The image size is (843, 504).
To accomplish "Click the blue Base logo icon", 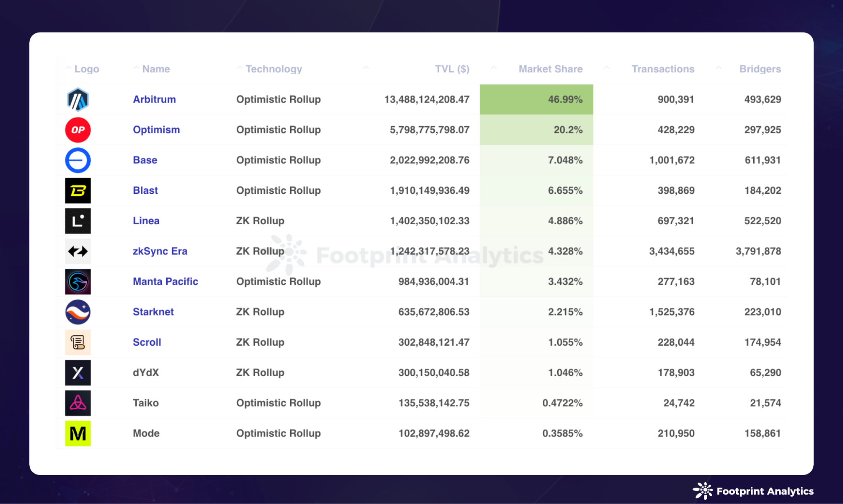I will pyautogui.click(x=78, y=160).
